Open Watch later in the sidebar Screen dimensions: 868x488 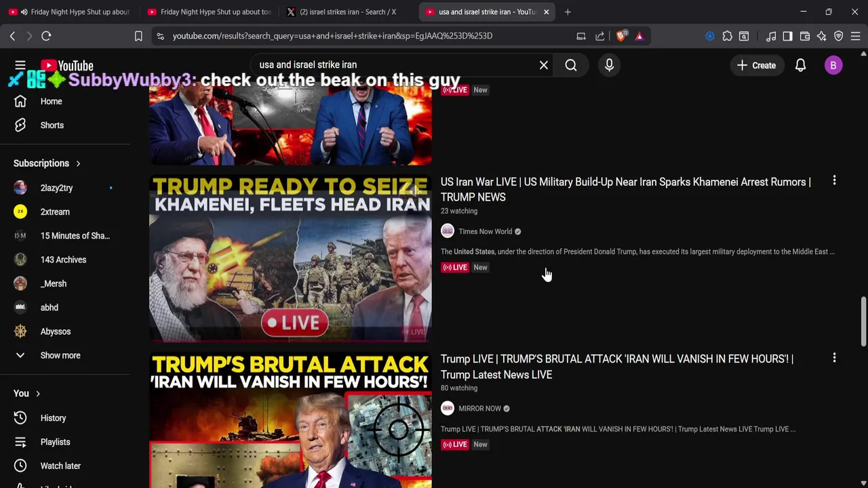tap(60, 466)
